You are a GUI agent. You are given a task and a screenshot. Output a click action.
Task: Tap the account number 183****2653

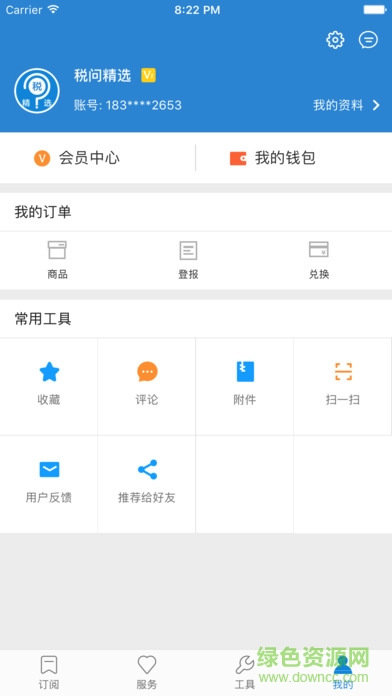pyautogui.click(x=144, y=105)
